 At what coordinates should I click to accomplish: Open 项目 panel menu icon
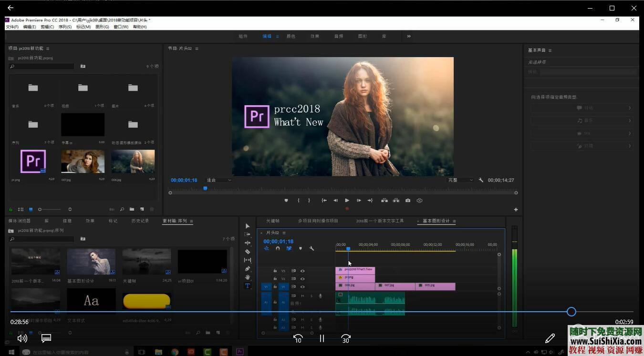pos(48,49)
